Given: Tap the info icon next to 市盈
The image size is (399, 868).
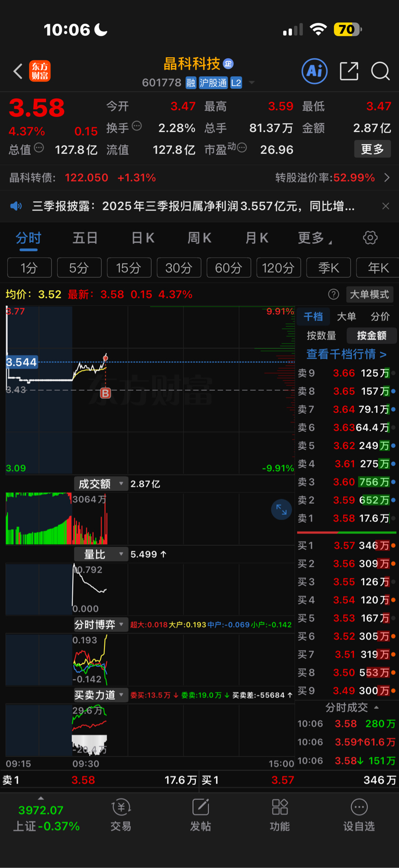Looking at the screenshot, I should (242, 148).
